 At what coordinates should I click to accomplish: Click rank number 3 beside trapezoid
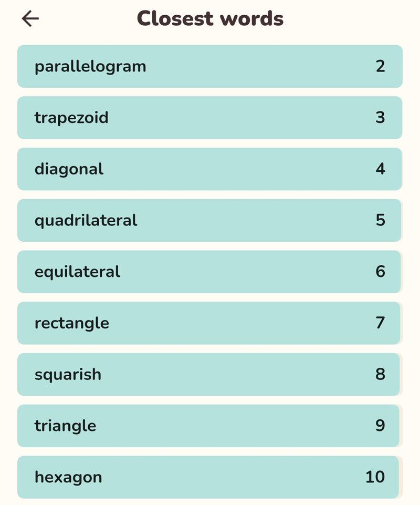tap(380, 118)
